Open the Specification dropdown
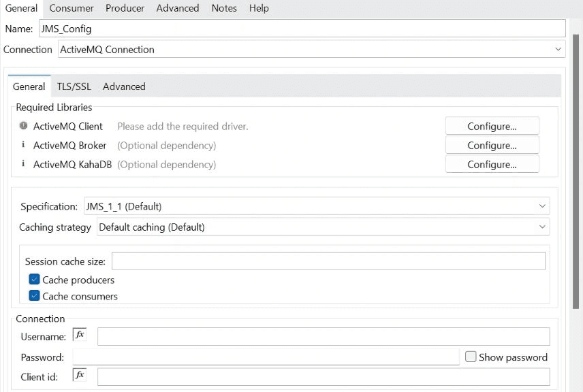The height and width of the screenshot is (392, 583). click(543, 206)
